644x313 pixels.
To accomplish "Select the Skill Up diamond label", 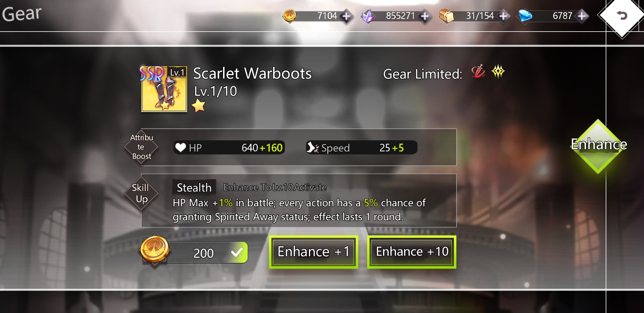I will (x=141, y=193).
